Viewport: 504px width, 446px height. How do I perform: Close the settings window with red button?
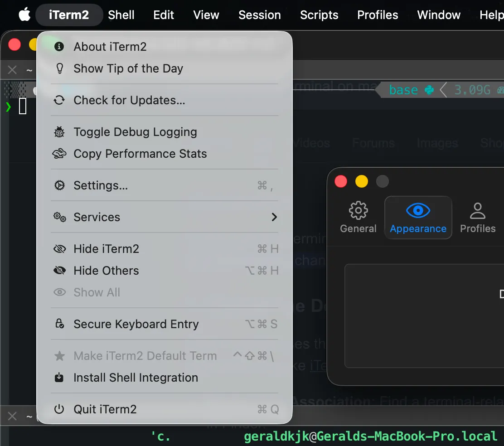pyautogui.click(x=341, y=181)
